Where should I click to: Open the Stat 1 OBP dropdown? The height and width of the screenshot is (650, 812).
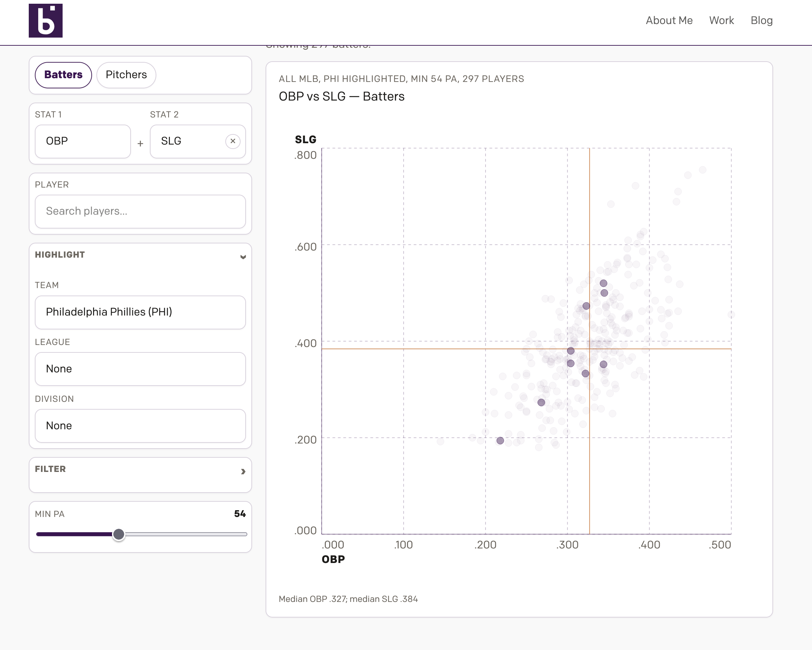click(83, 141)
